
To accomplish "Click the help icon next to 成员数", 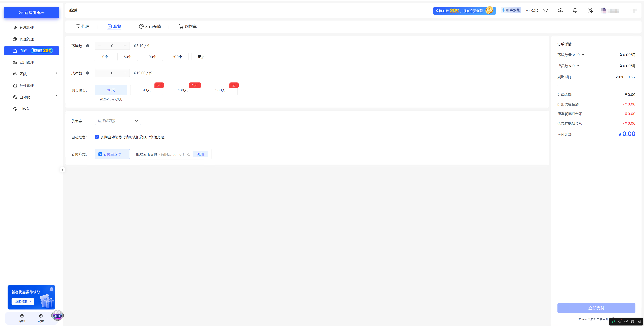I will click(88, 73).
